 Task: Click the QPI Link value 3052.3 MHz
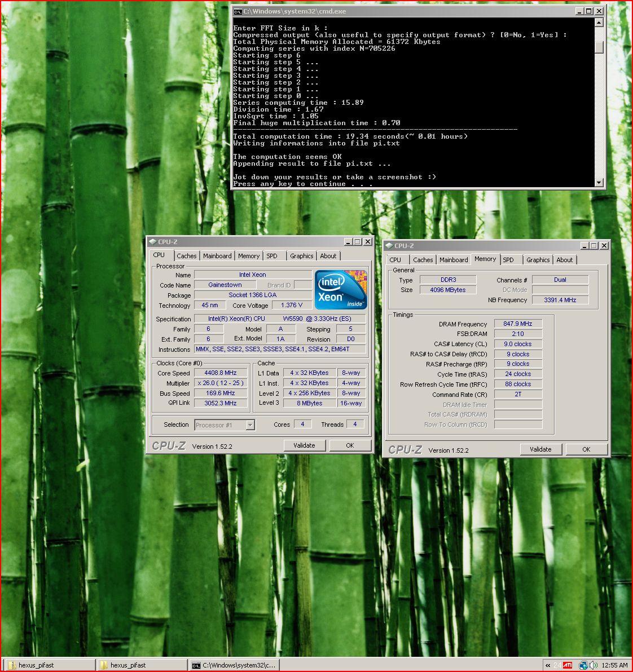(x=221, y=403)
